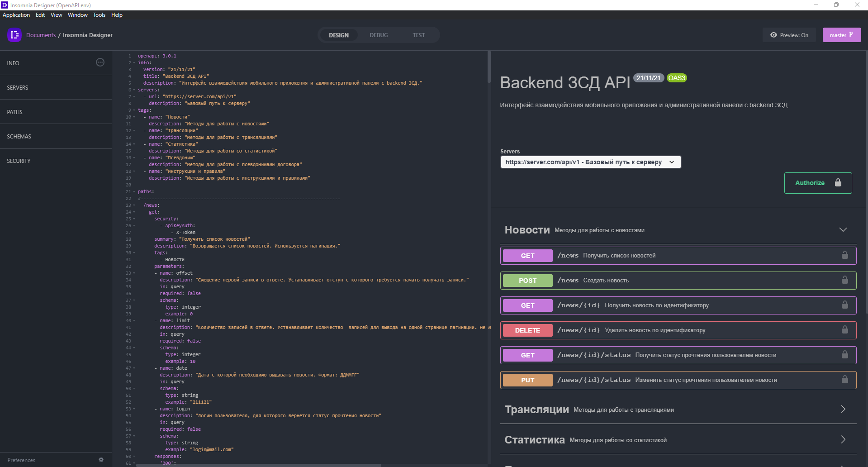This screenshot has height=467, width=868.
Task: Fold the paths block at line 21
Action: pyautogui.click(x=134, y=192)
